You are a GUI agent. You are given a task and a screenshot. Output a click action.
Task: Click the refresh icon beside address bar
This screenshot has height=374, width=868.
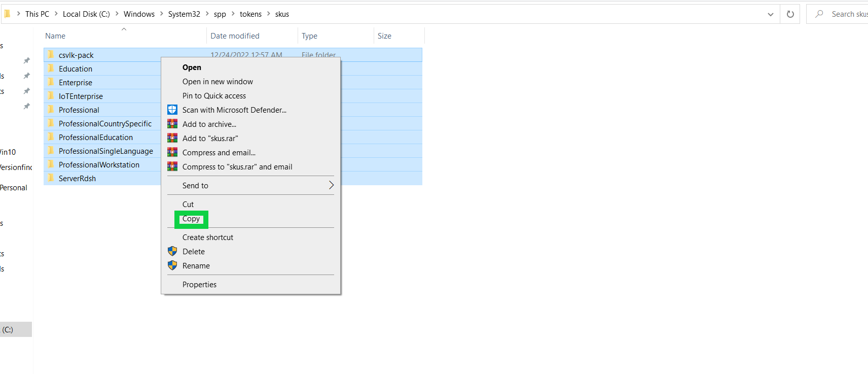(x=790, y=14)
